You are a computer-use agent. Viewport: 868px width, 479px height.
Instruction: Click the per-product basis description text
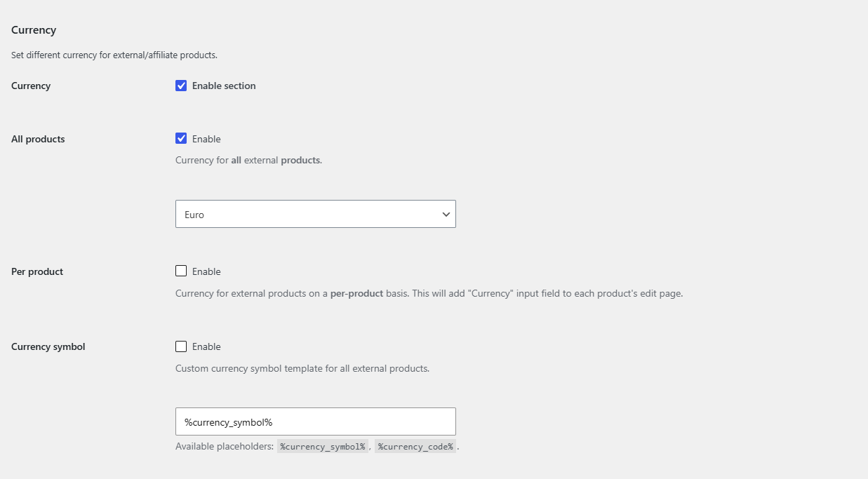pyautogui.click(x=429, y=293)
